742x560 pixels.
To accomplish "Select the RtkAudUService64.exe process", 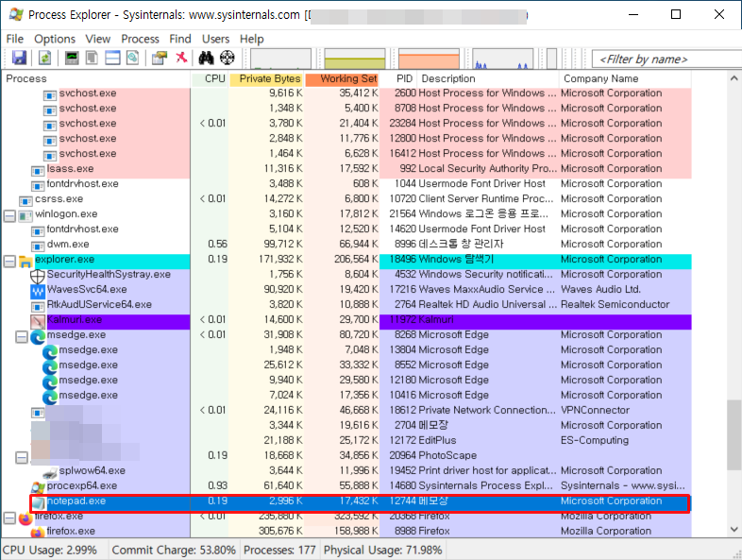I will click(x=346, y=304).
